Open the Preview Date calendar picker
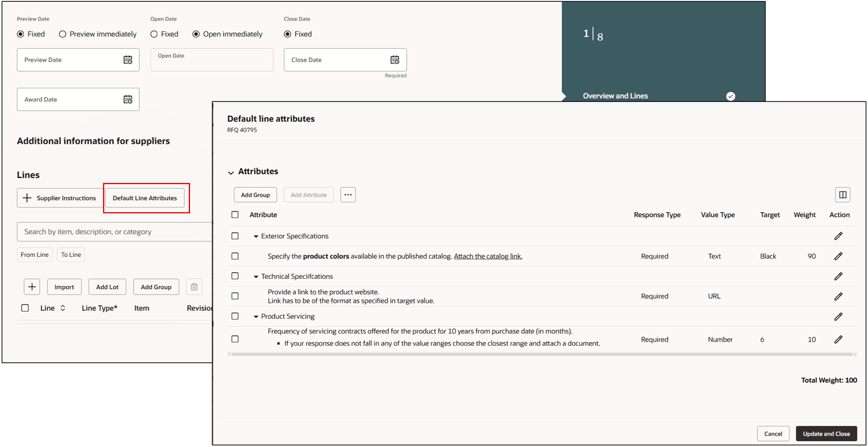The height and width of the screenshot is (447, 868). point(127,60)
